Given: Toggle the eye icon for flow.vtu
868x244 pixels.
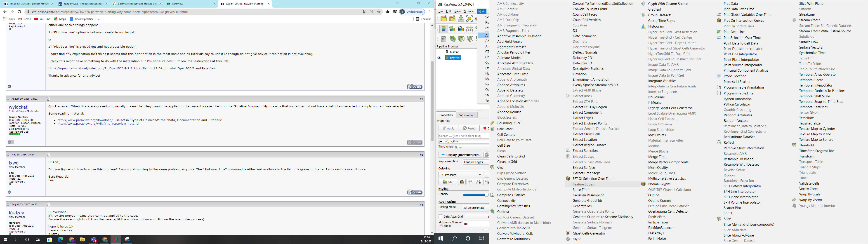Looking at the screenshot, I should [x=439, y=58].
